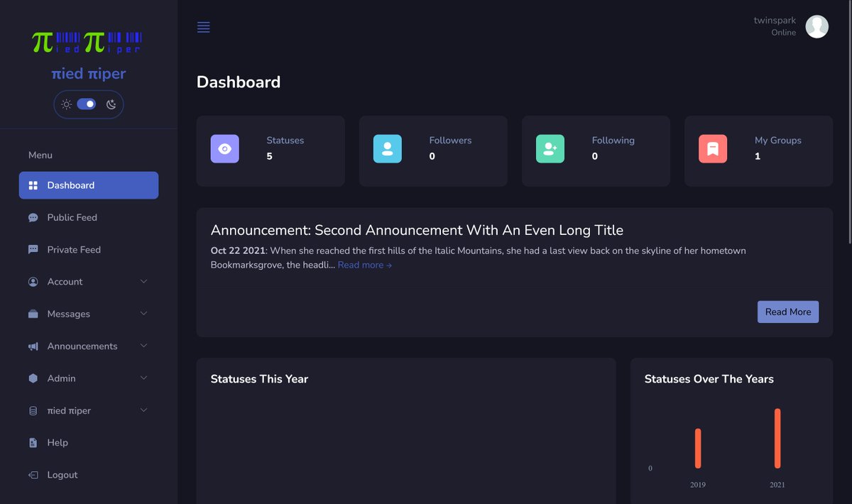Viewport: 852px width, 504px height.
Task: Click the Statuses This Year heading
Action: click(259, 379)
